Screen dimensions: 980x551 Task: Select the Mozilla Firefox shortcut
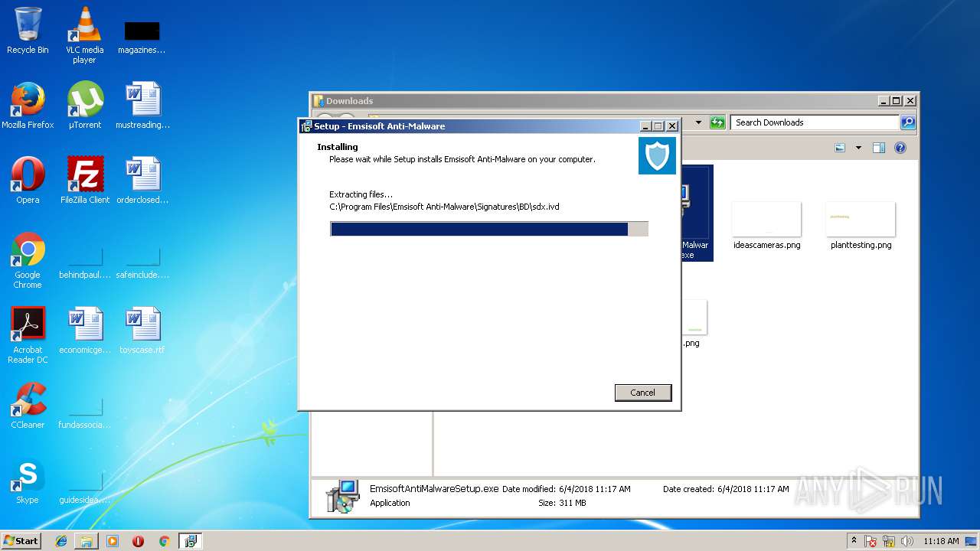click(28, 105)
